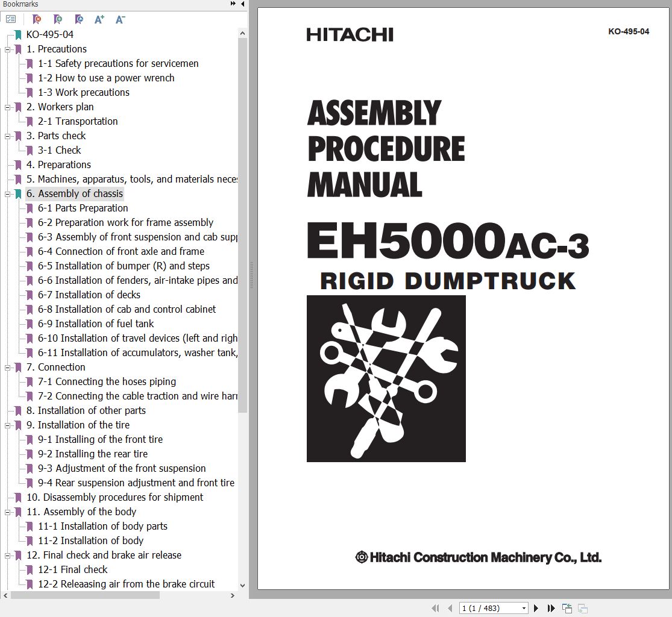Open '6-8 Installation of cab and control cabinet'
Image resolution: width=672 pixels, height=617 pixels.
point(127,309)
